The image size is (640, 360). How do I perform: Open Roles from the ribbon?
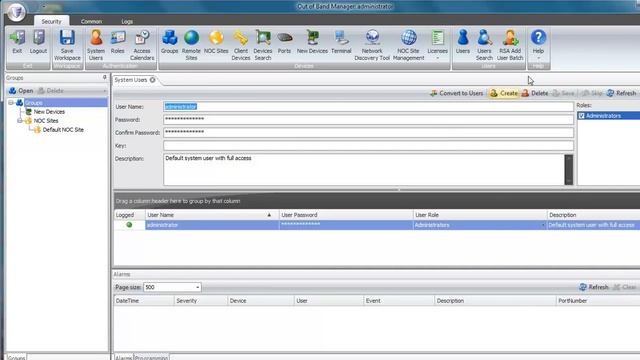pos(118,42)
